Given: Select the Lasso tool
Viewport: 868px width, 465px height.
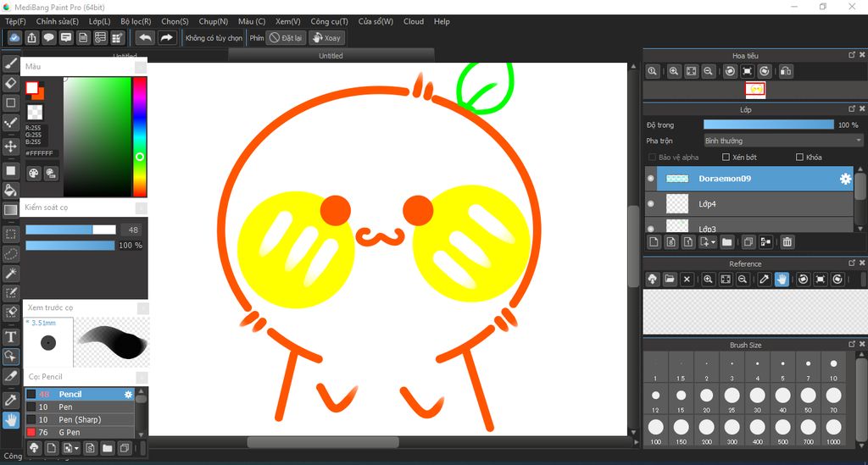Looking at the screenshot, I should click(x=10, y=254).
